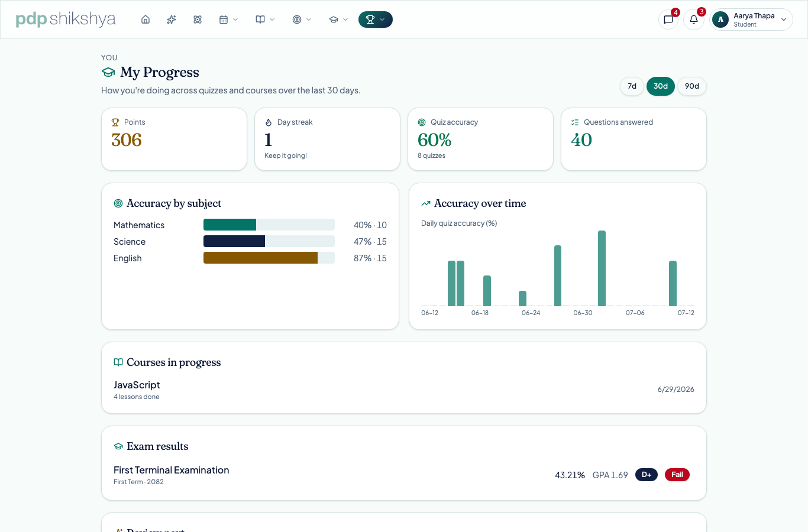Click the pdp shikshya logo

66,20
